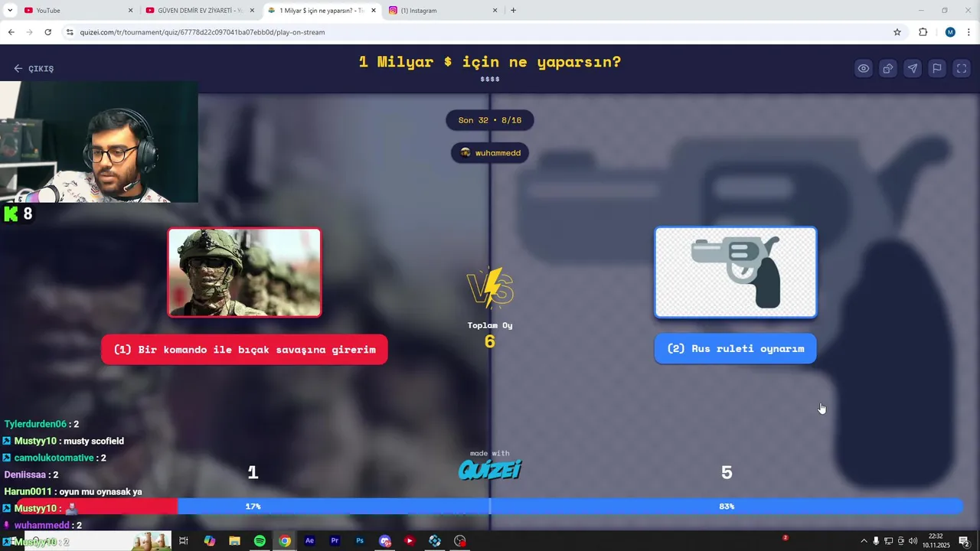The image size is (980, 551).
Task: Click the quiz title 1 Milyar $ için ne yaparsın?
Action: (x=490, y=62)
